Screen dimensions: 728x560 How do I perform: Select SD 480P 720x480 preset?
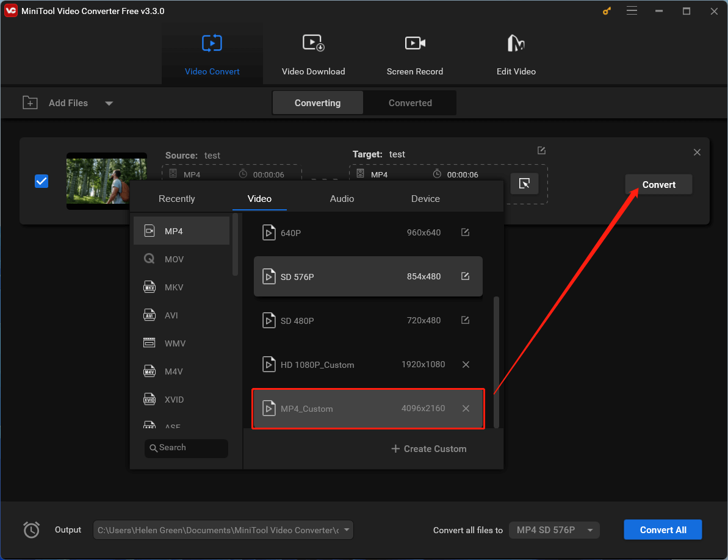point(368,321)
